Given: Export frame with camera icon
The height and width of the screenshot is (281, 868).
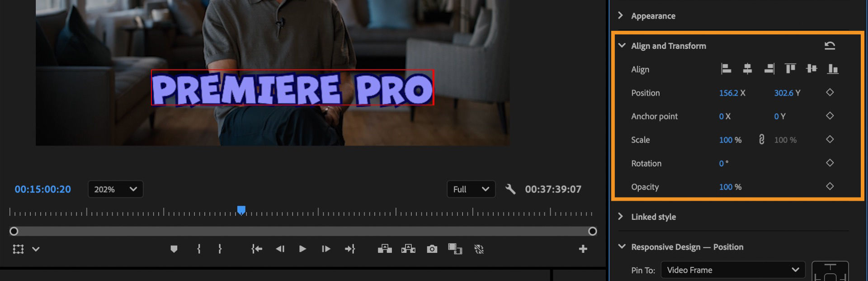Looking at the screenshot, I should coord(432,249).
